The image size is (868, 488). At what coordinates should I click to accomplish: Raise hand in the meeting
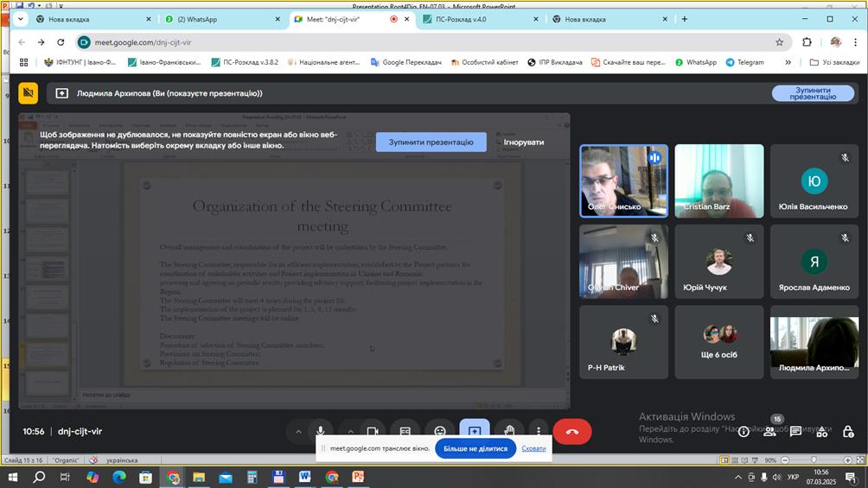point(510,431)
